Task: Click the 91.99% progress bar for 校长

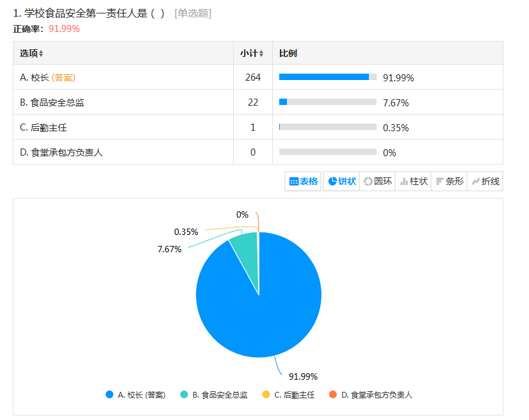Action: [327, 77]
